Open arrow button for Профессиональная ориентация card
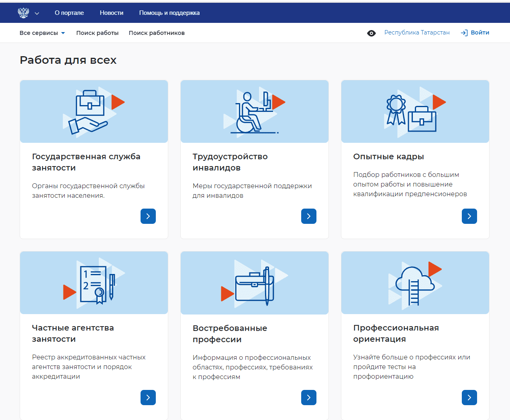Image resolution: width=510 pixels, height=420 pixels. coord(469,398)
